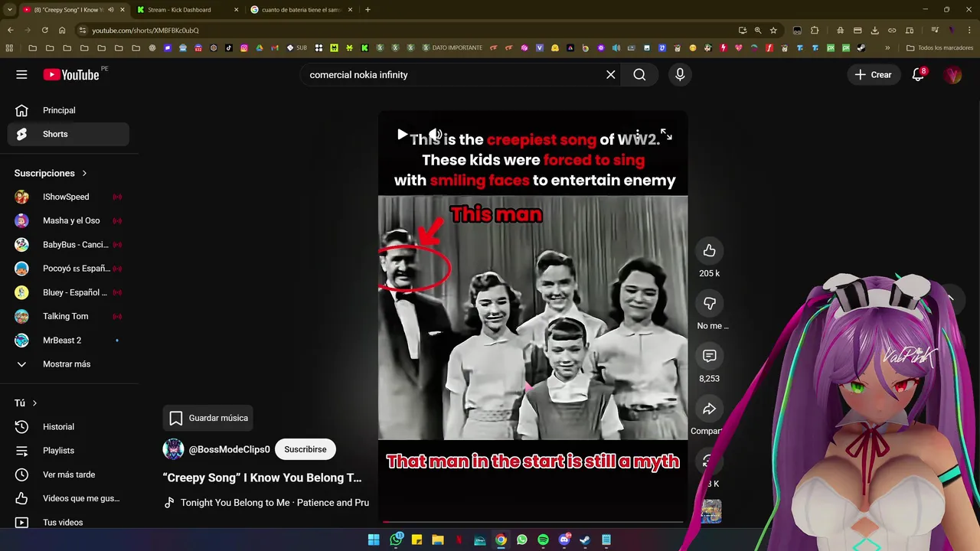Image resolution: width=980 pixels, height=551 pixels.
Task: Go to the YouTube logo home
Action: click(x=71, y=74)
